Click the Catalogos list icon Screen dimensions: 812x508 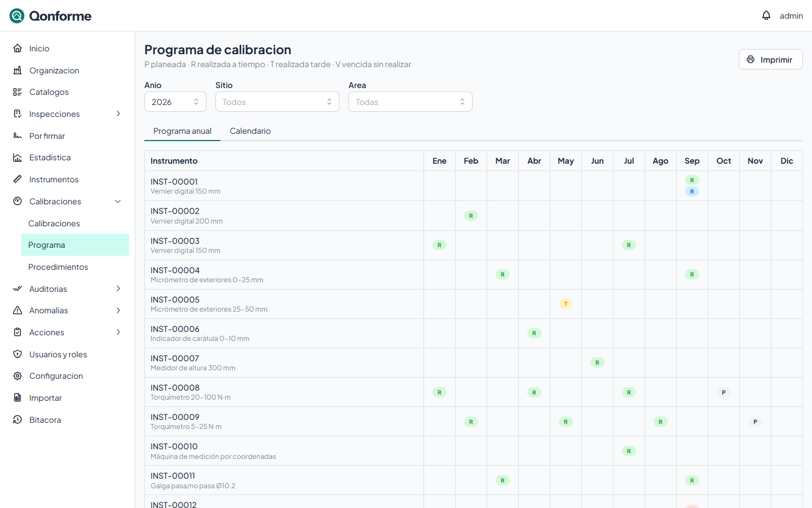pyautogui.click(x=17, y=92)
